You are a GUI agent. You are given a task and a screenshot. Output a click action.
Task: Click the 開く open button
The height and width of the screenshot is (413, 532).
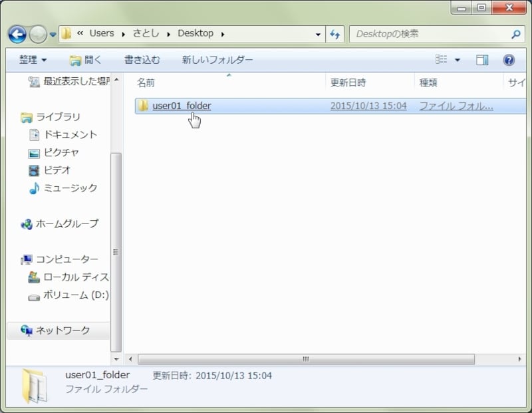[x=86, y=60]
